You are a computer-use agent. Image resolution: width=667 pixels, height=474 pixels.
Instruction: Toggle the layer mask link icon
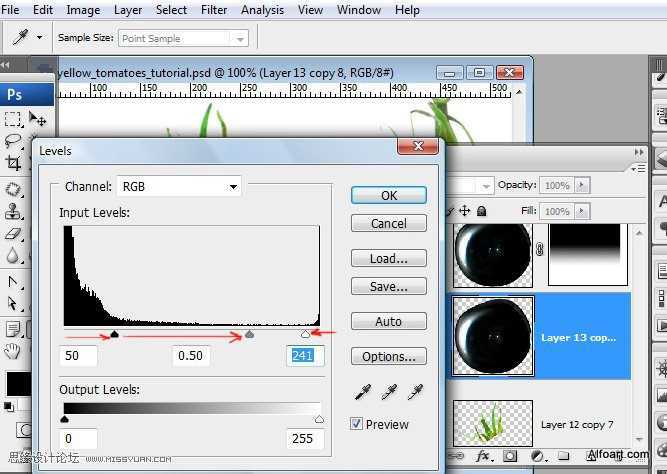pos(540,248)
